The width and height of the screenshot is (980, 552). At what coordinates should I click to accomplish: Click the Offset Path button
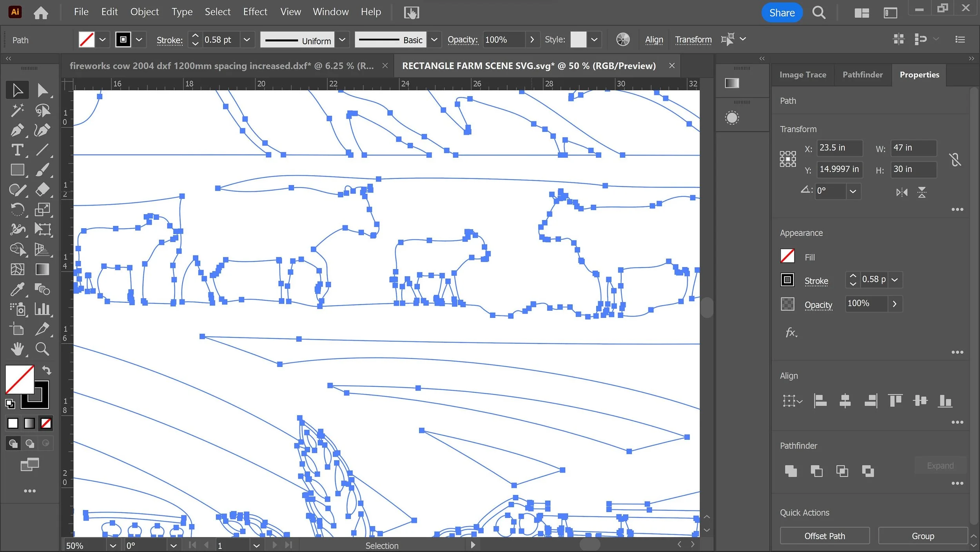point(824,536)
